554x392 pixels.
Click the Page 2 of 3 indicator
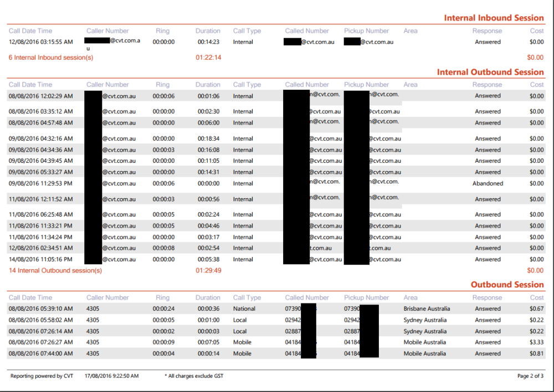[530, 376]
